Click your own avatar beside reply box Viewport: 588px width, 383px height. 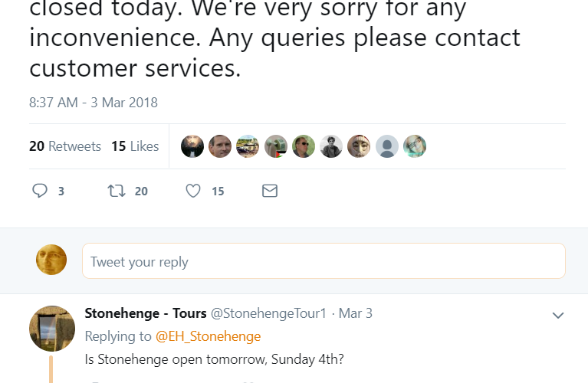(51, 260)
